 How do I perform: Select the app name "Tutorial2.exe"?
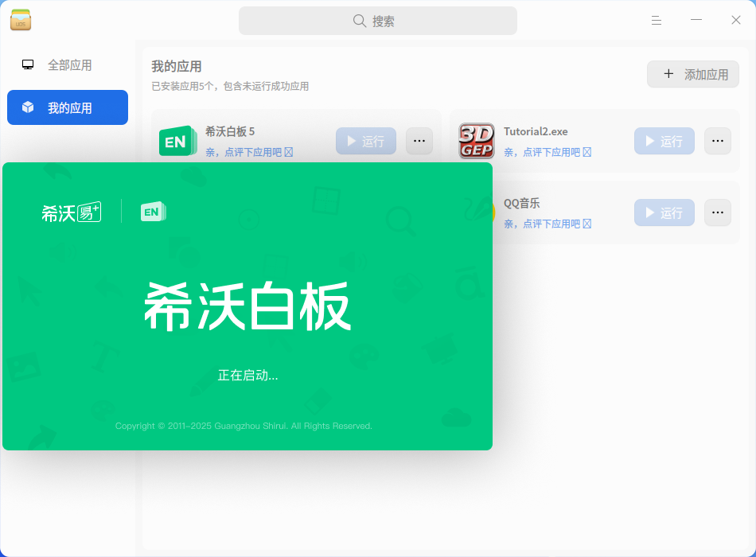pyautogui.click(x=536, y=131)
